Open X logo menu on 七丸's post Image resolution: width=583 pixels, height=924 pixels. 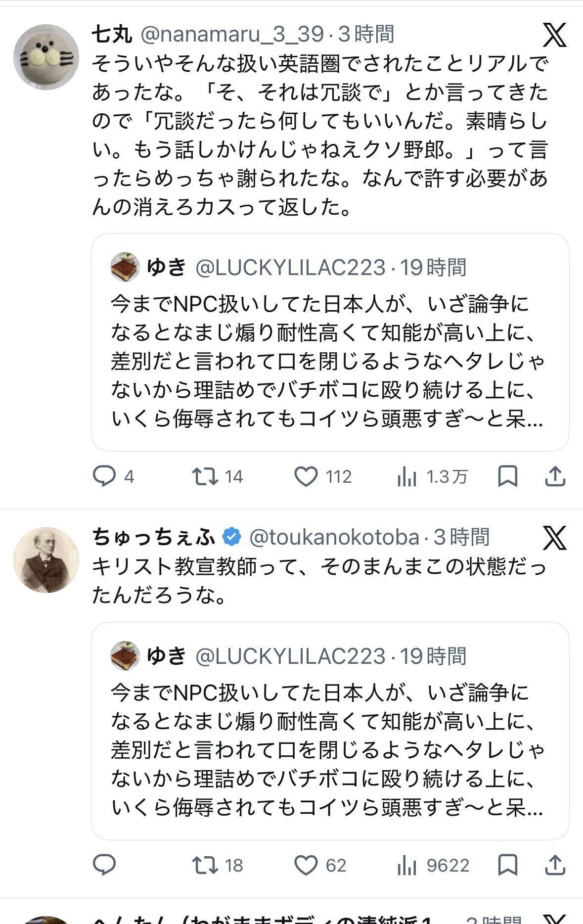click(554, 35)
